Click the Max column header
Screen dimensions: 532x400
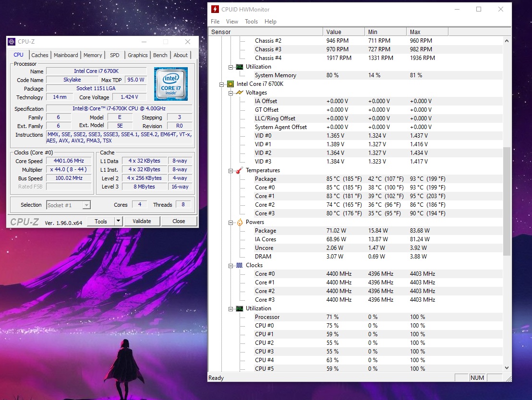click(427, 32)
